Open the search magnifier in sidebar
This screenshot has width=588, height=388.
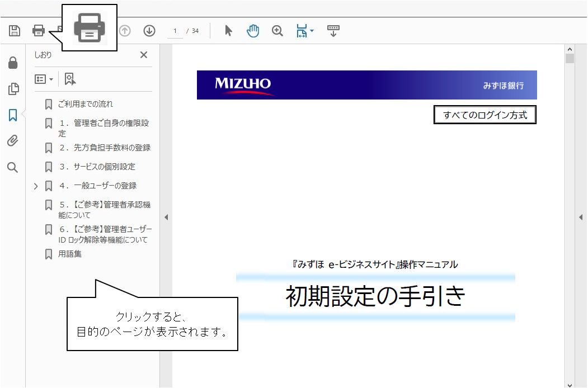pos(12,167)
